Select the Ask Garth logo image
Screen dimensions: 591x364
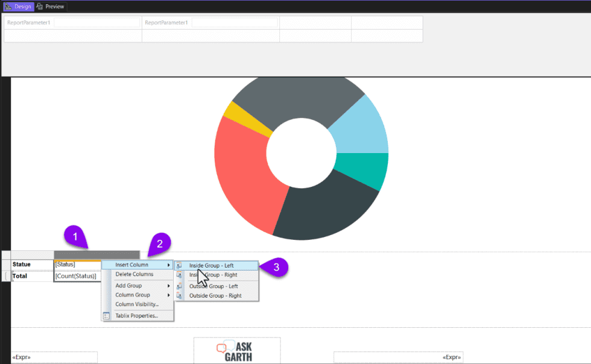[237, 351]
